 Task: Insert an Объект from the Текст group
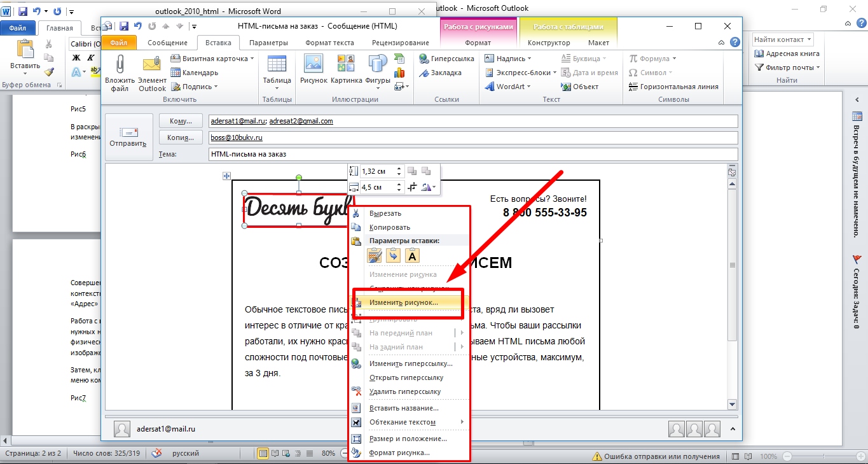[x=579, y=87]
